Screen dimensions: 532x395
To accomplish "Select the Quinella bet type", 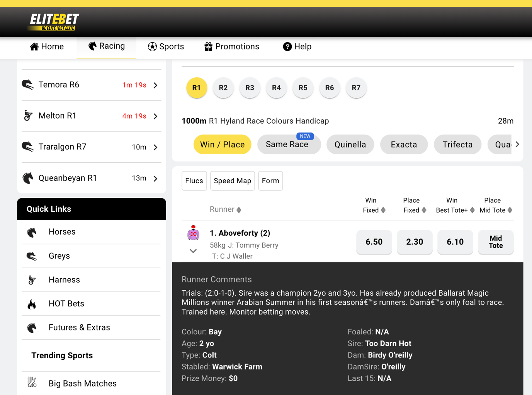I will [x=350, y=144].
